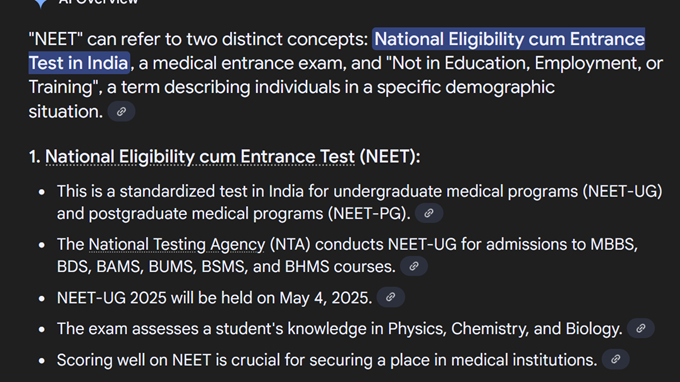Open source link after "May 4, 2025."
This screenshot has width=680, height=382.
click(391, 297)
